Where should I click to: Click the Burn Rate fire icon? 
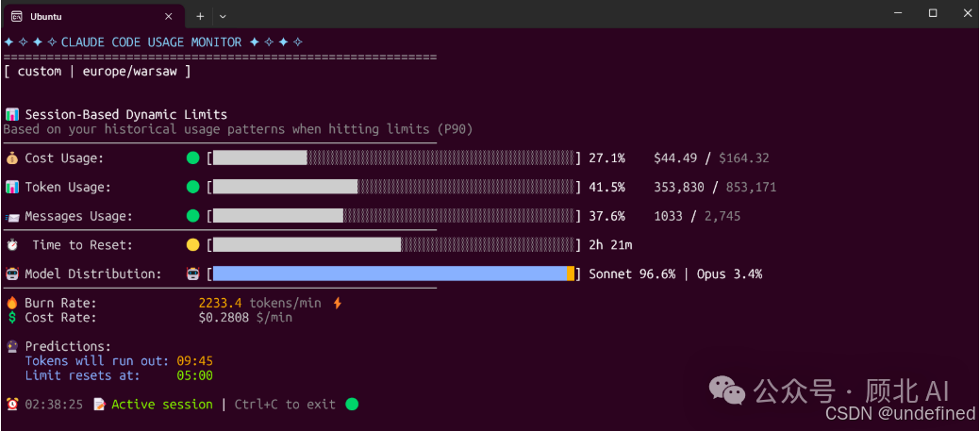click(x=12, y=303)
